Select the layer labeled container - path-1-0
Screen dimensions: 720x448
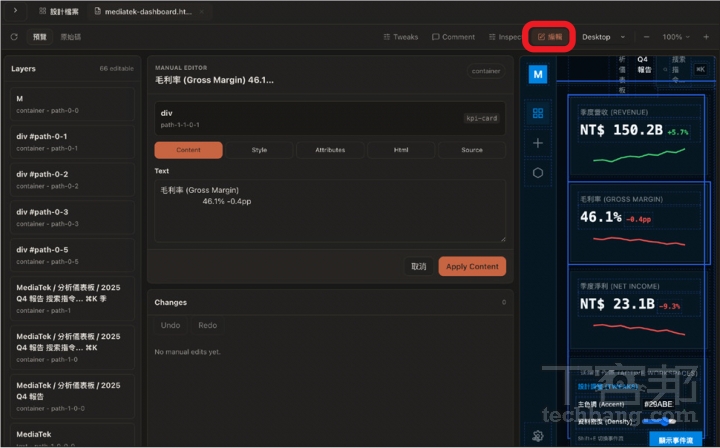(72, 347)
